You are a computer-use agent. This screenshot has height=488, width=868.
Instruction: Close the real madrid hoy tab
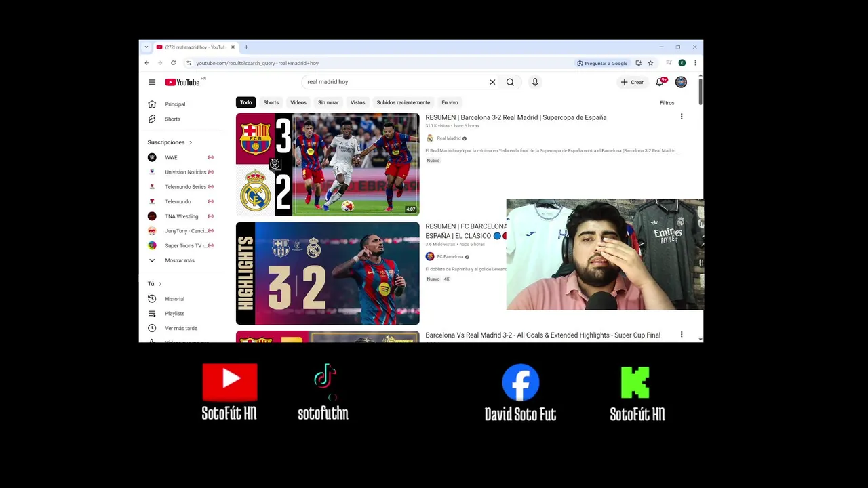click(233, 47)
